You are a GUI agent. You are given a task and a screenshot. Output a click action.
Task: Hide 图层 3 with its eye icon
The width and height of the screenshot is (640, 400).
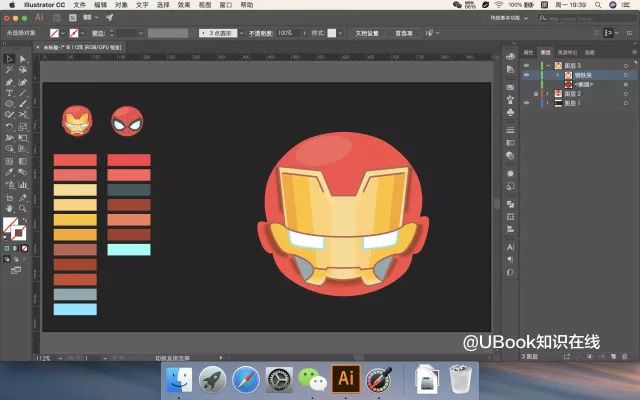527,66
